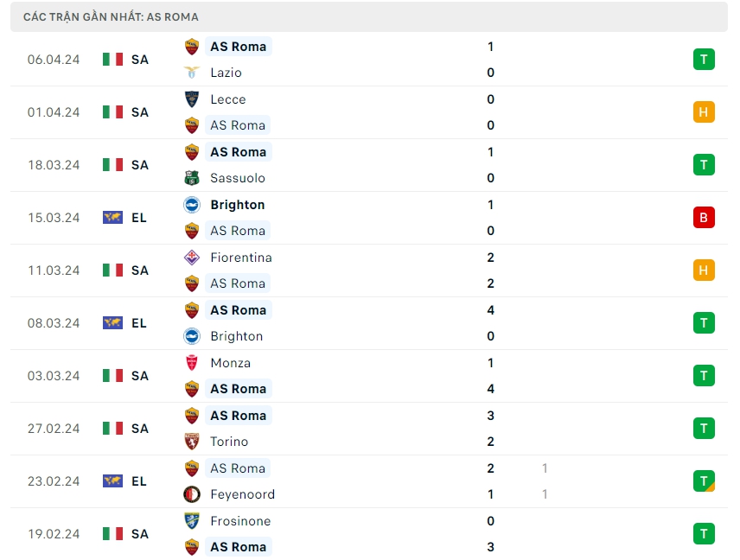The image size is (740, 560).
Task: Click the Europa League flag on the 15.03.24 row
Action: (x=112, y=218)
